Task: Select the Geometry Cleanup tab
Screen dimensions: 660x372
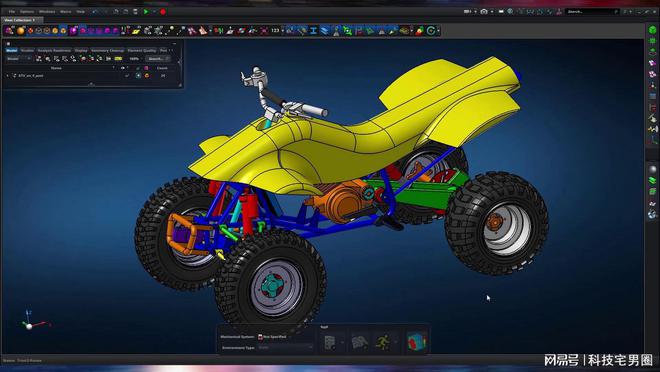Action: [107, 50]
